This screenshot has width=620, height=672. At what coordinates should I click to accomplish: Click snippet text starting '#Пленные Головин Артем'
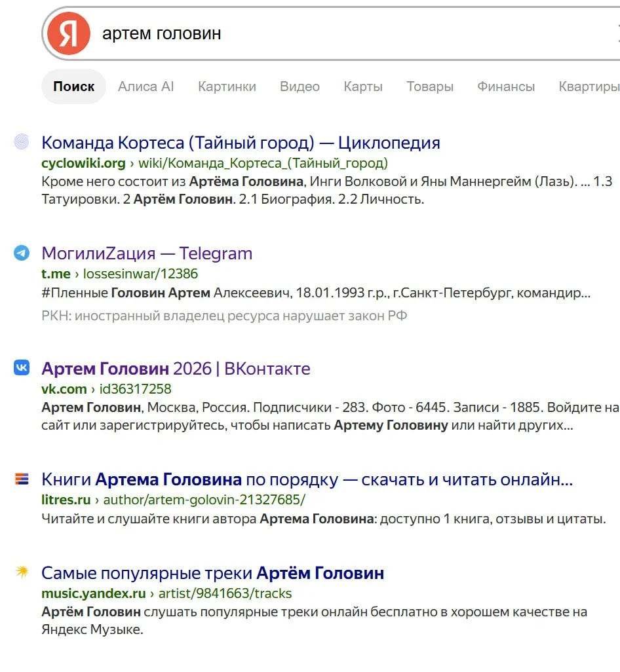point(316,293)
